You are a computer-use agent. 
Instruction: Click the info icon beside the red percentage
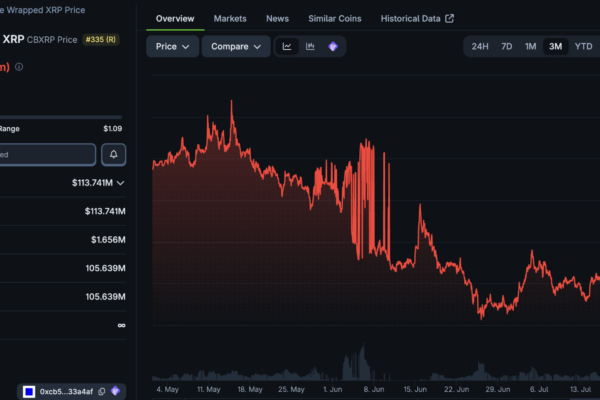(x=19, y=67)
